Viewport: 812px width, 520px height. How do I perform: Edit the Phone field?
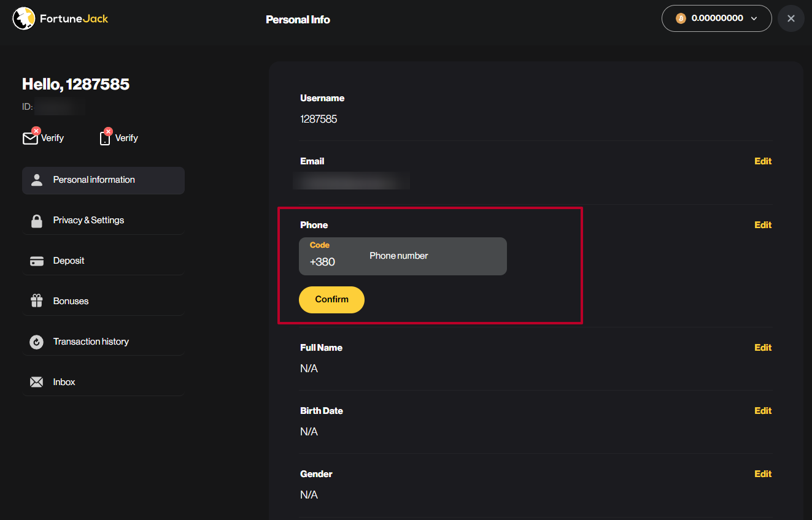(763, 225)
